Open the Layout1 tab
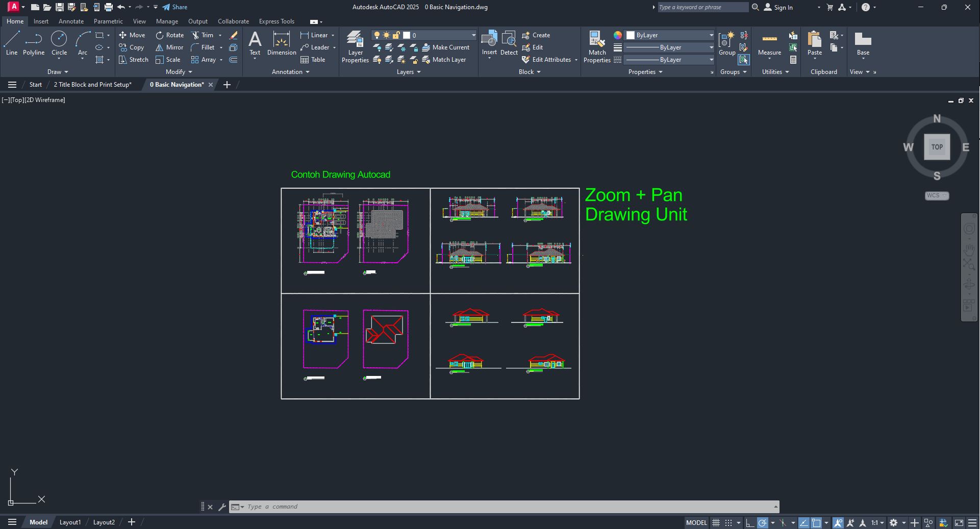Viewport: 980px width, 529px height. [x=70, y=522]
